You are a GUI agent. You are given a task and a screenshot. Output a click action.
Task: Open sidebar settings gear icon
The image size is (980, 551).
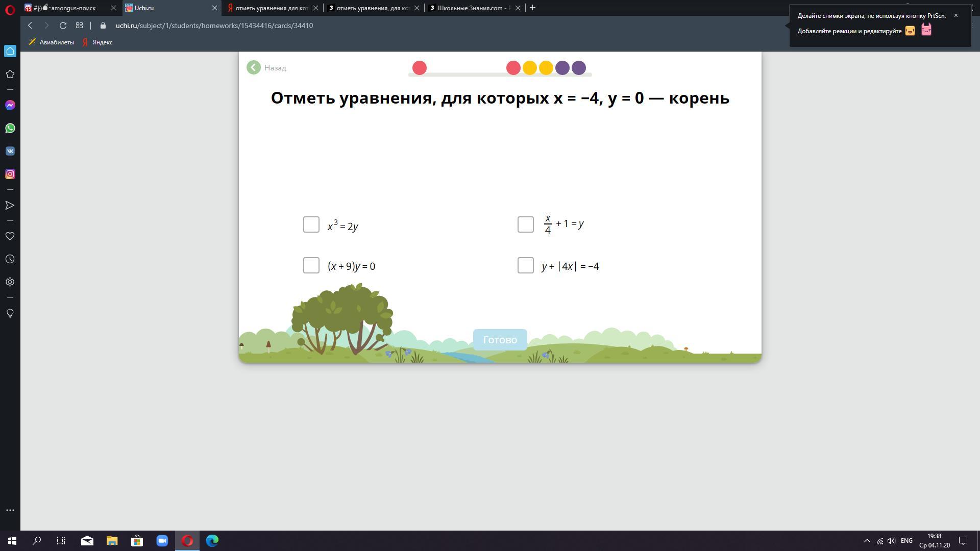[10, 282]
